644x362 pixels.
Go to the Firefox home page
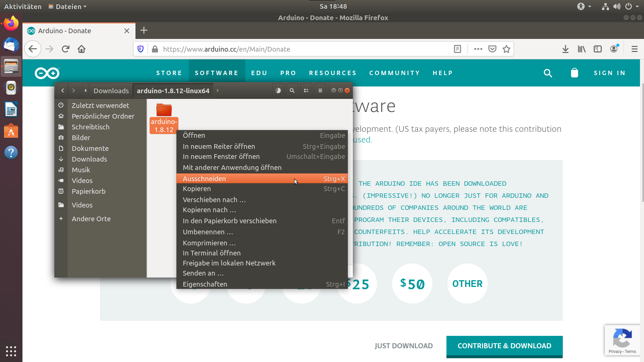pyautogui.click(x=82, y=49)
